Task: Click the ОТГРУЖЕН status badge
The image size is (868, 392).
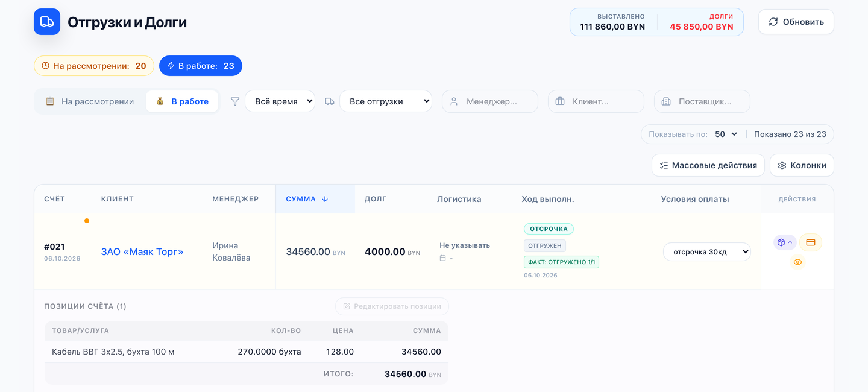Action: tap(545, 245)
